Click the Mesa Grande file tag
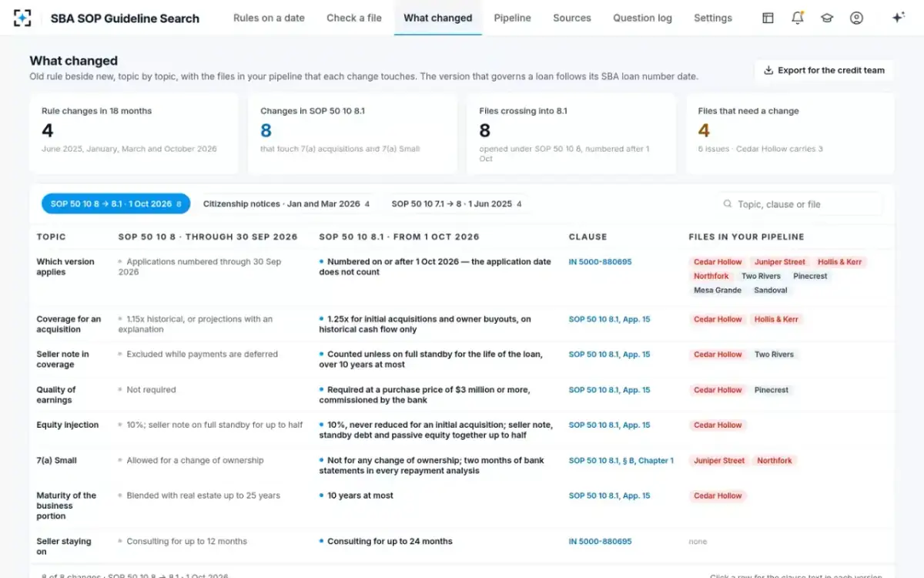The image size is (924, 578). [718, 291]
